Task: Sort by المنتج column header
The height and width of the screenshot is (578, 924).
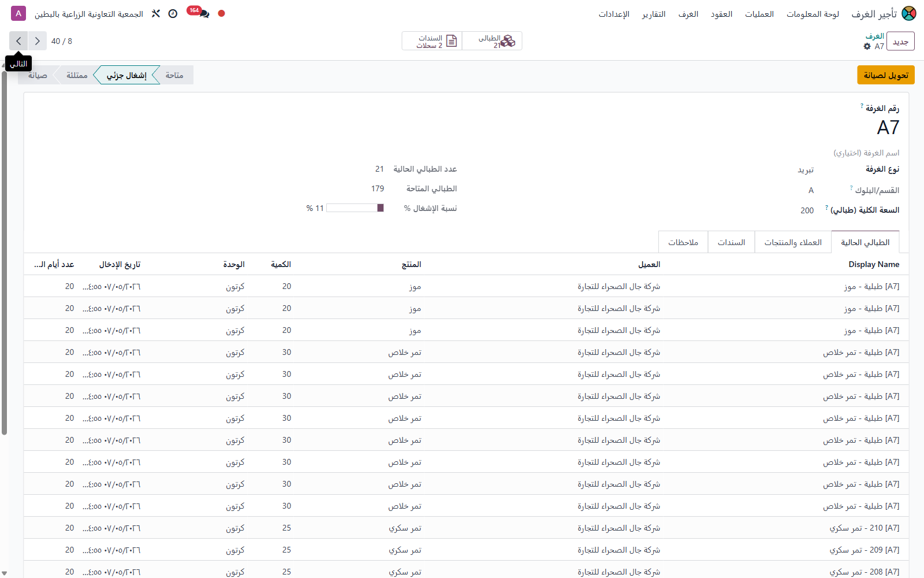Action: point(411,264)
